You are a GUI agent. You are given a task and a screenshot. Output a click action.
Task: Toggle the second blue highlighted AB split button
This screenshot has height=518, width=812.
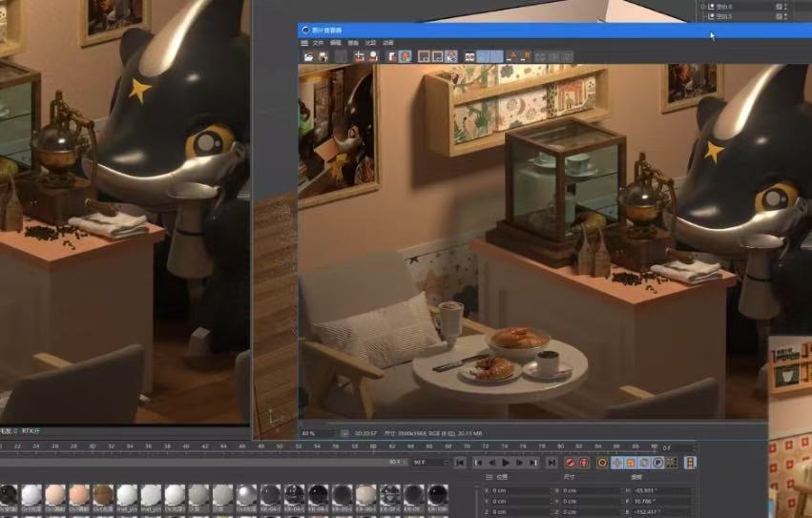(x=496, y=56)
